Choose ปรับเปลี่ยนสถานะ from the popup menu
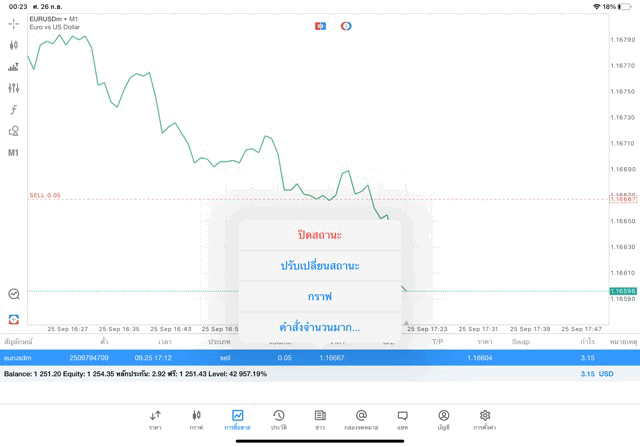This screenshot has height=447, width=640. coord(320,266)
